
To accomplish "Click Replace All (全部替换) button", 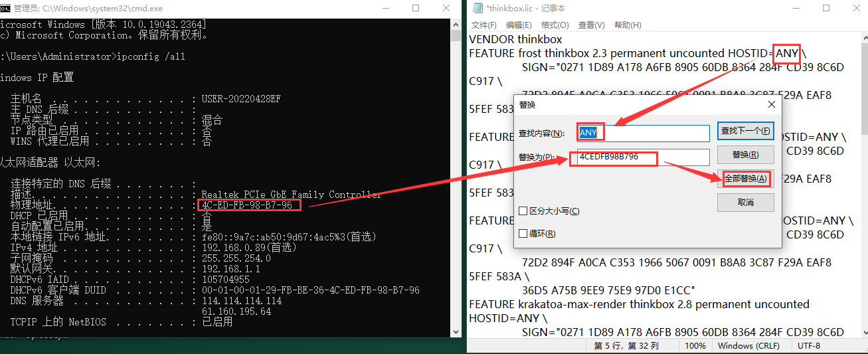I will tap(745, 179).
